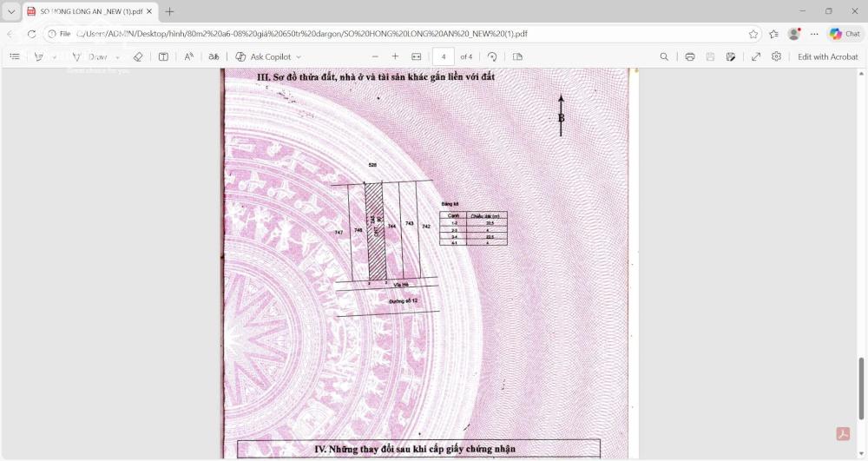
Task: Open PDF viewer settings gear
Action: click(776, 56)
